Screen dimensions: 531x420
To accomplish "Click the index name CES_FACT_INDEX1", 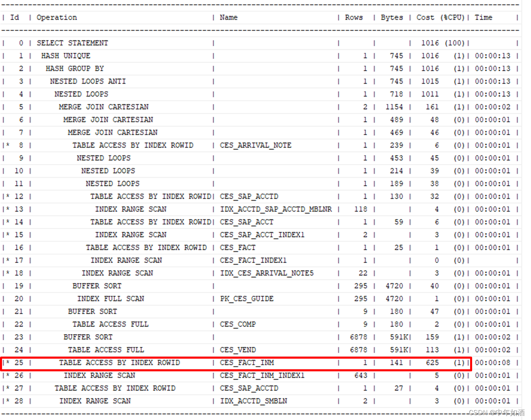I will pyautogui.click(x=253, y=260).
